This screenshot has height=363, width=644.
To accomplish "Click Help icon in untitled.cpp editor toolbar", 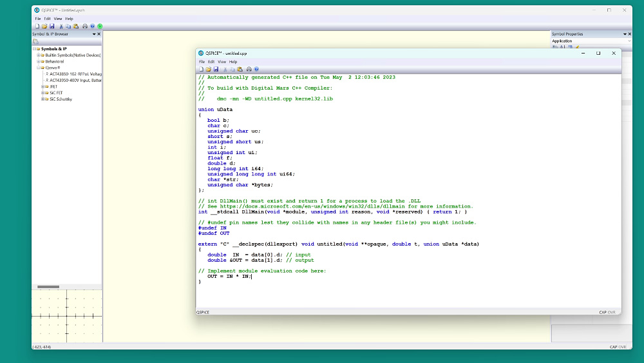I will point(256,70).
